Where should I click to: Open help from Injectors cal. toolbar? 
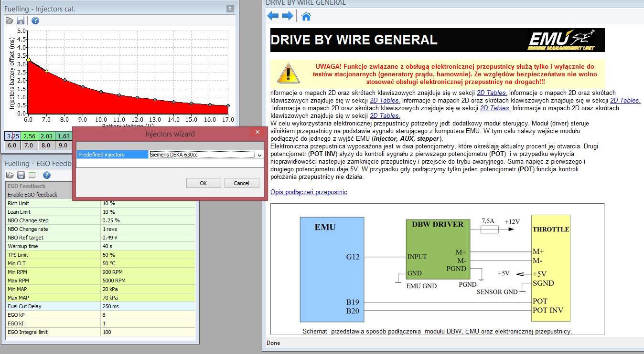(x=35, y=21)
